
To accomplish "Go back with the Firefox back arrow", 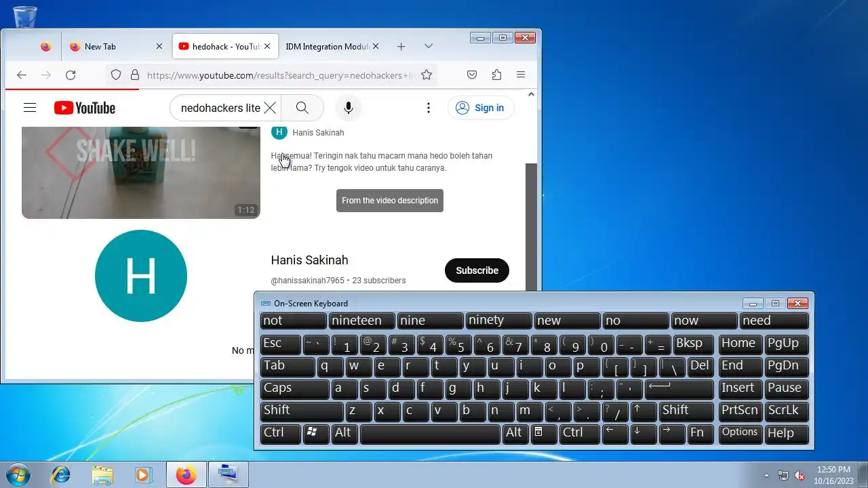I will (x=22, y=75).
